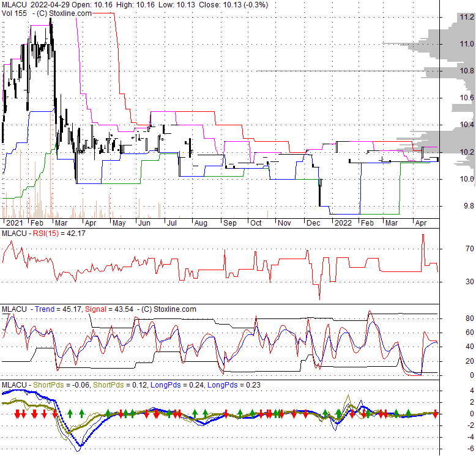Click the Oct month label on time axis
The width and height of the screenshot is (476, 456).
point(256,223)
